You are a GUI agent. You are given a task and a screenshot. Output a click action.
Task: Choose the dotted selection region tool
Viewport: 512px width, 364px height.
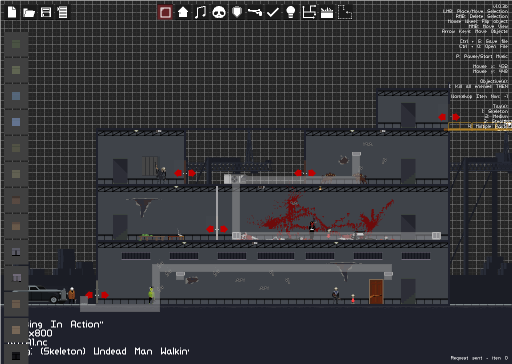tap(345, 12)
